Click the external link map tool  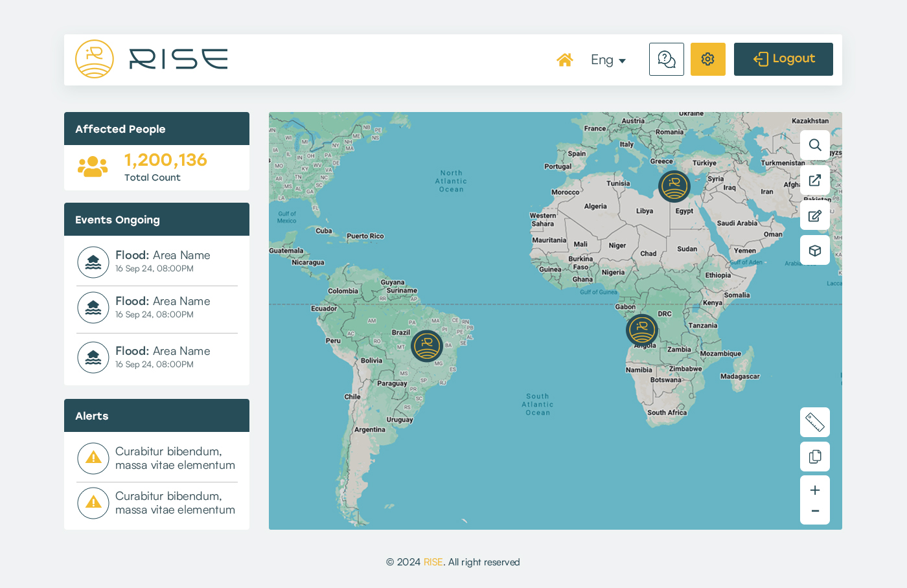point(814,180)
